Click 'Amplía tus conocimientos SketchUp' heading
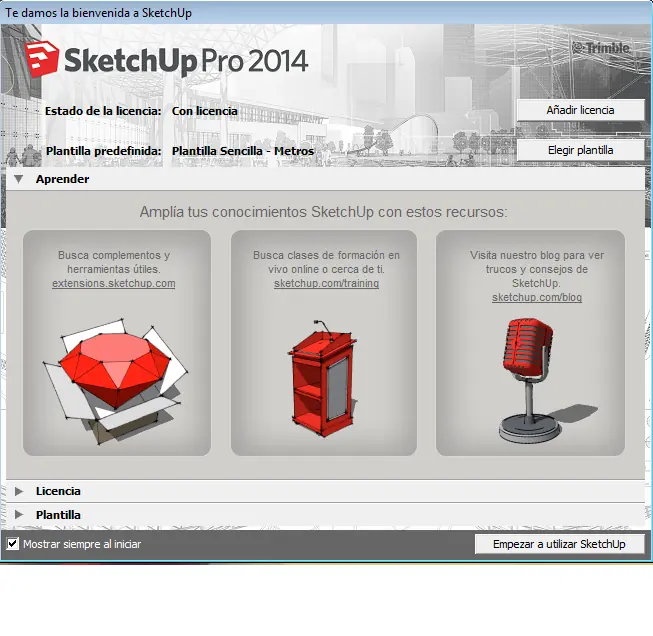This screenshot has height=636, width=653. pos(324,212)
